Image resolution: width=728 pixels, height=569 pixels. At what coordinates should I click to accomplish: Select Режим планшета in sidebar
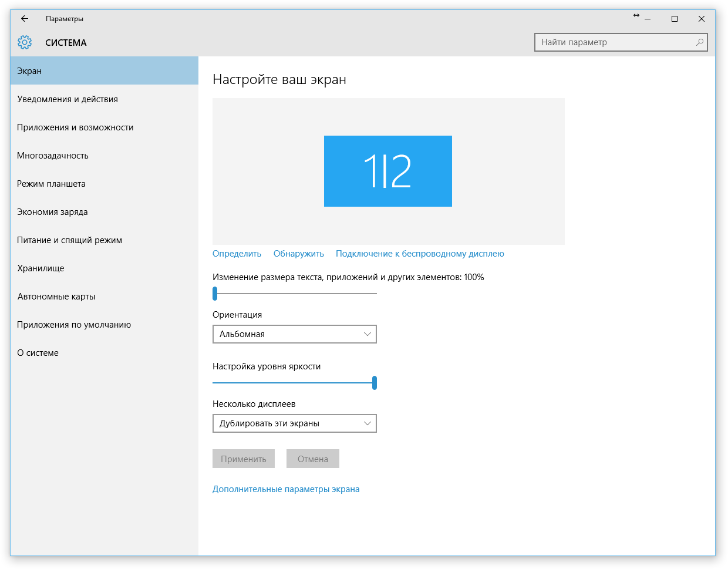click(51, 184)
